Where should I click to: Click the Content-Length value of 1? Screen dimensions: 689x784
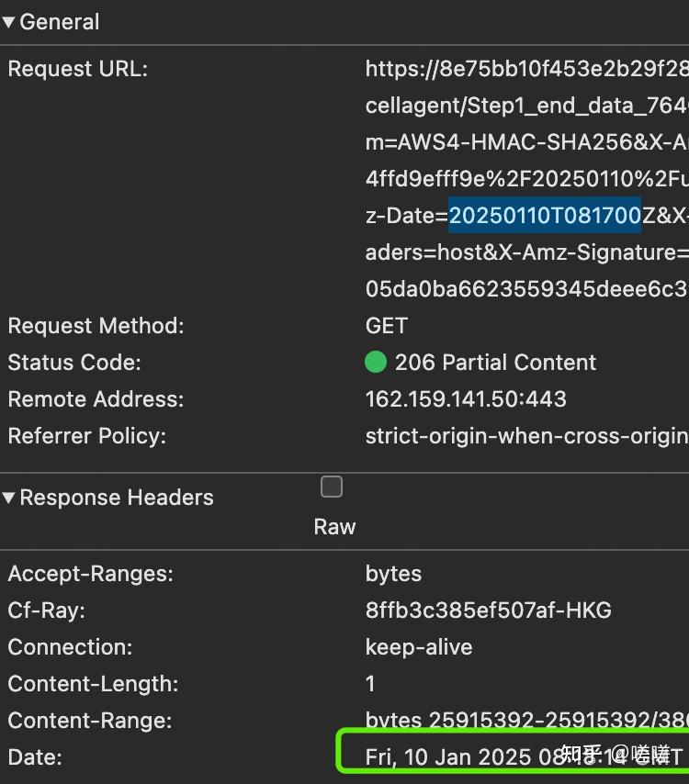click(369, 683)
